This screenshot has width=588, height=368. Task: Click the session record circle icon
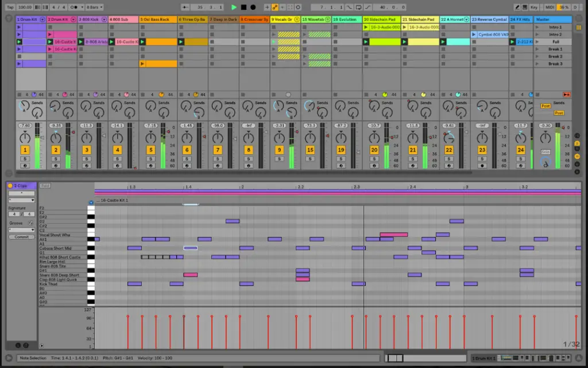coord(298,7)
